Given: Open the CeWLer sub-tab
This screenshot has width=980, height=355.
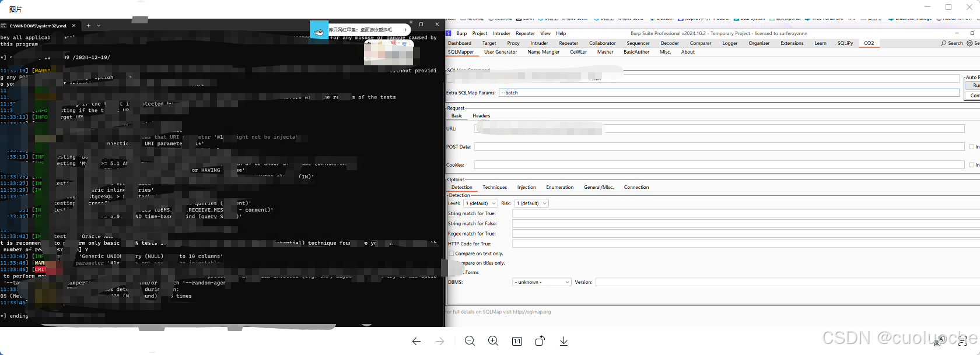Looking at the screenshot, I should tap(579, 52).
